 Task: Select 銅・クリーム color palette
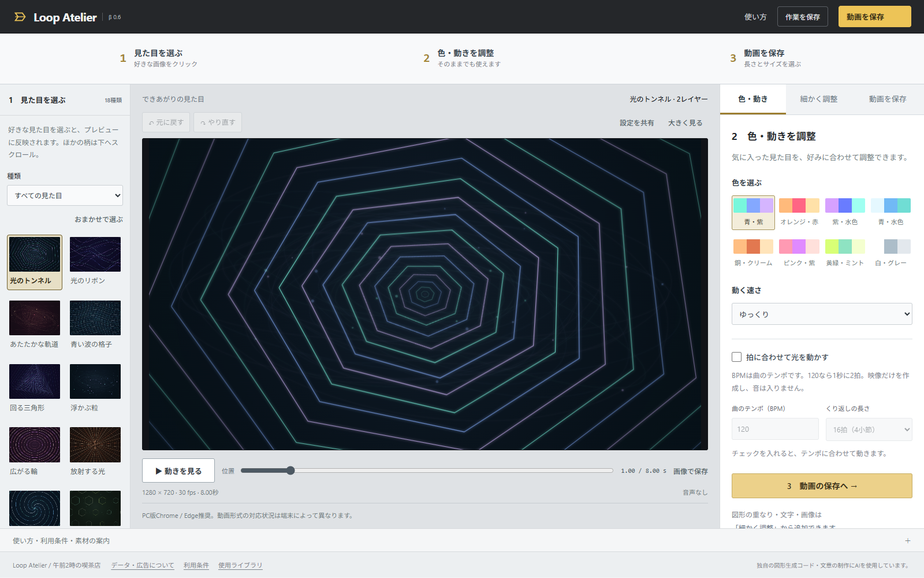point(753,253)
